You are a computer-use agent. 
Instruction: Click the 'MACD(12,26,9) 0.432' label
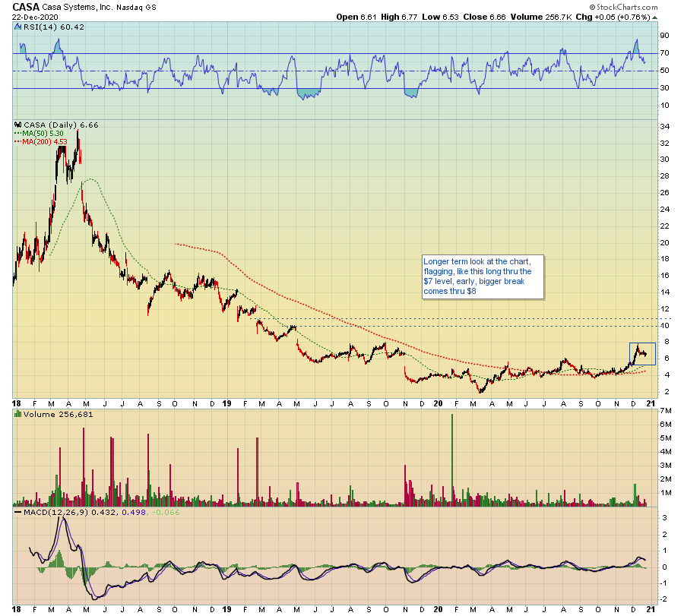coord(70,512)
